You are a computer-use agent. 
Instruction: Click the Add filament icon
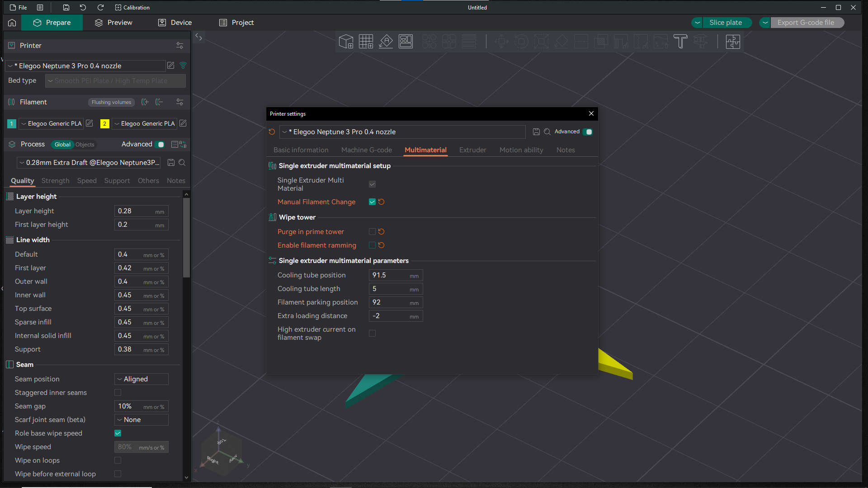click(x=145, y=102)
